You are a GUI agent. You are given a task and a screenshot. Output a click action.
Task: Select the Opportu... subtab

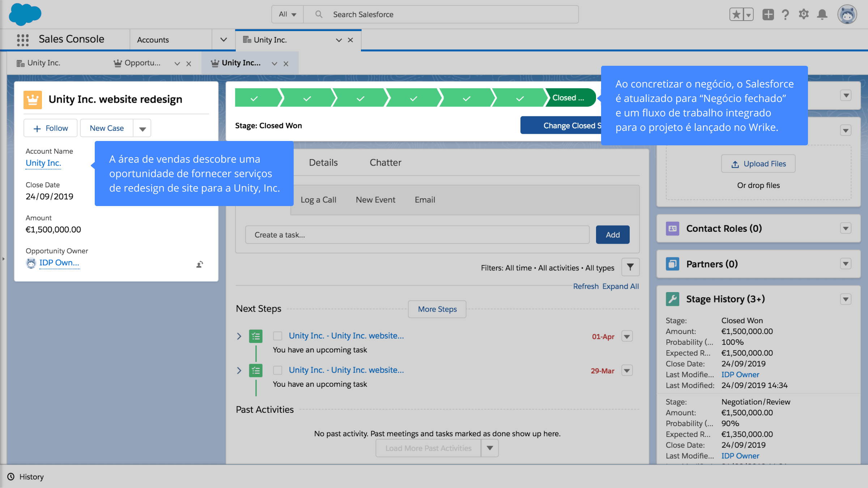coord(137,63)
